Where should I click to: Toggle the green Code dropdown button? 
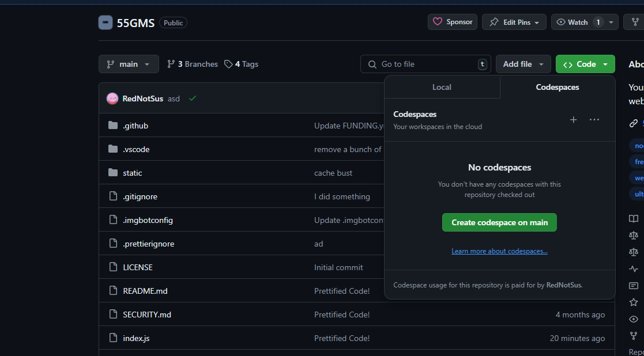[585, 64]
